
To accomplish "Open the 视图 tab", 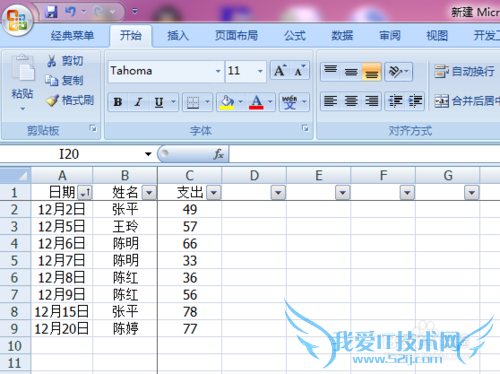I will click(437, 35).
